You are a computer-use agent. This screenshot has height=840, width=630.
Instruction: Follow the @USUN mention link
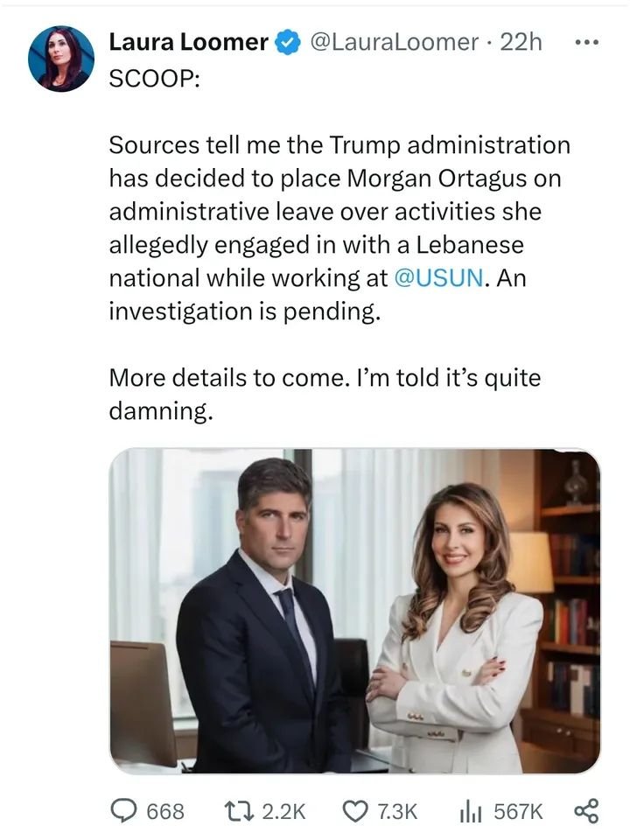click(x=438, y=278)
